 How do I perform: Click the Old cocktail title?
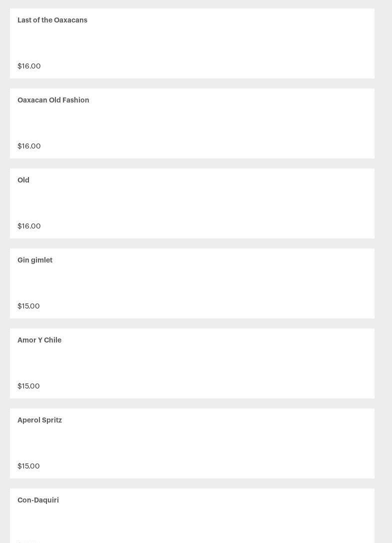pos(23,180)
